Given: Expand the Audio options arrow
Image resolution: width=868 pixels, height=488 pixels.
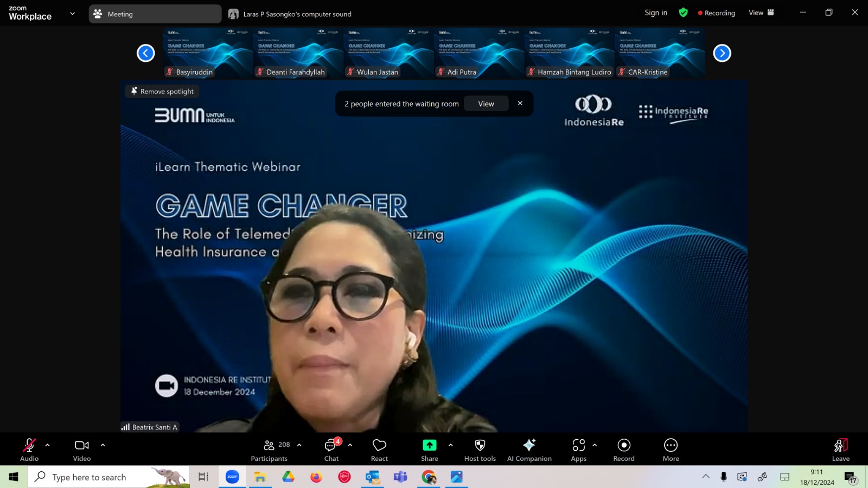Looking at the screenshot, I should pos(48,445).
